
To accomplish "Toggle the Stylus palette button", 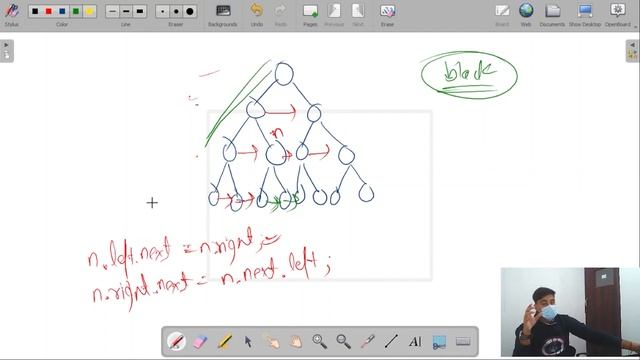I will click(11, 15).
